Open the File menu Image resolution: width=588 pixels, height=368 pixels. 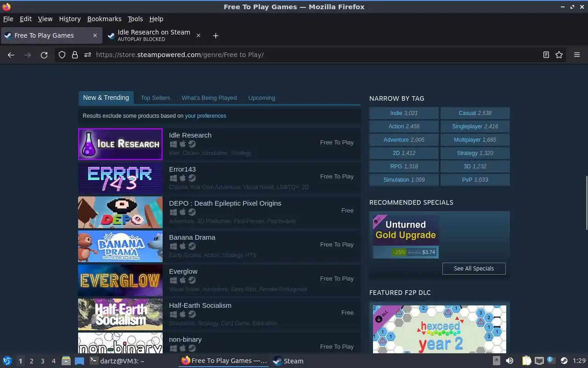(8, 19)
